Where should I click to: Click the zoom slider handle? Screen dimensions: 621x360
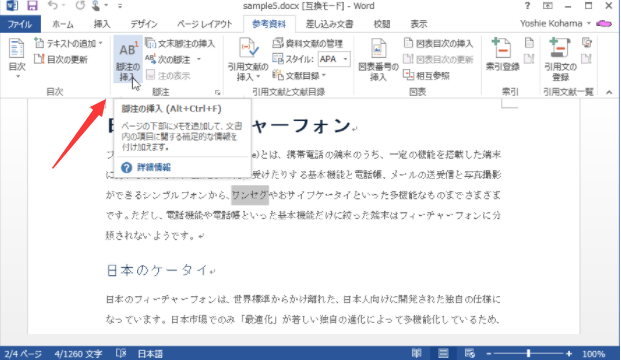pyautogui.click(x=528, y=353)
